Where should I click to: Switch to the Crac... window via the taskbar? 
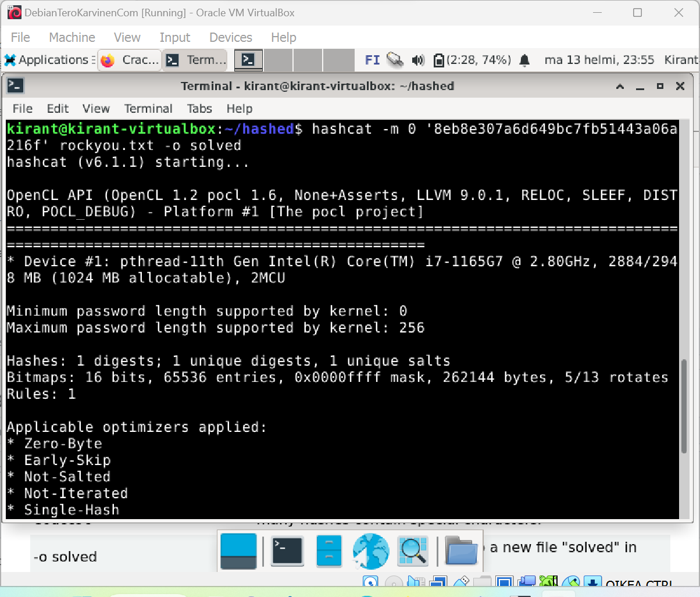click(129, 59)
